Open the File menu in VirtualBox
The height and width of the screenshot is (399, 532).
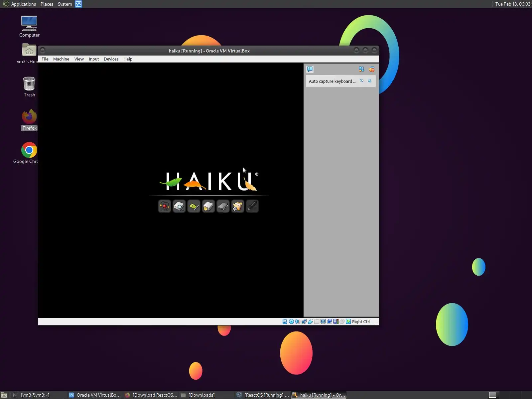click(x=45, y=59)
